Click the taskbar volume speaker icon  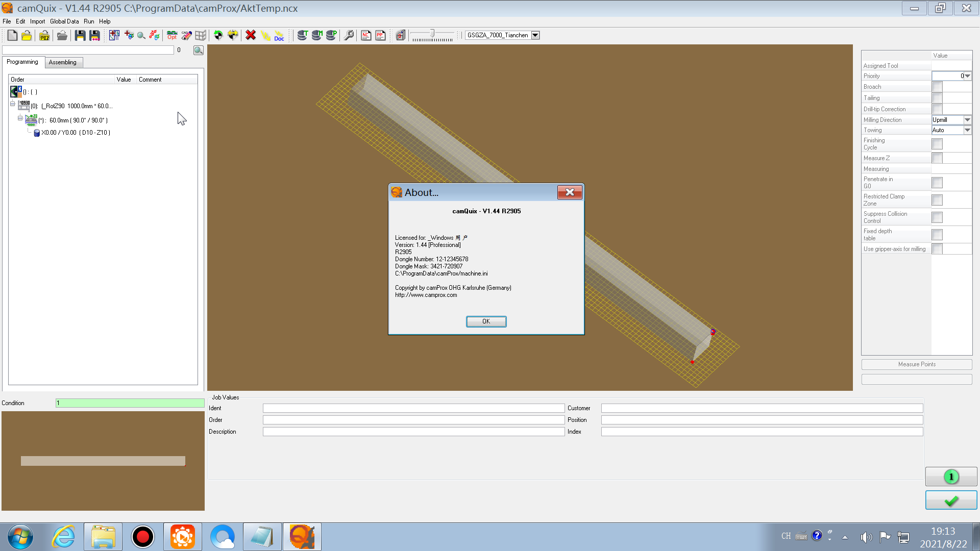pyautogui.click(x=865, y=537)
